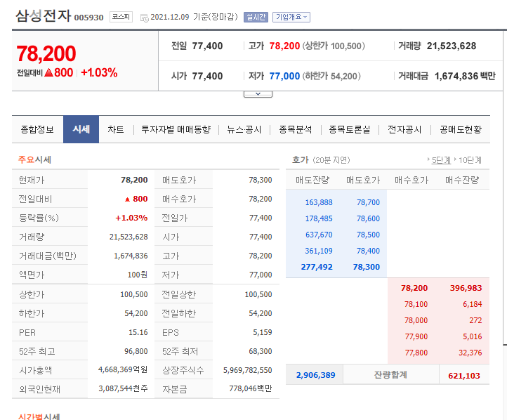Click 거래량 value 21,523,628 in header
Image resolution: width=507 pixels, height=420 pixels.
(x=452, y=46)
